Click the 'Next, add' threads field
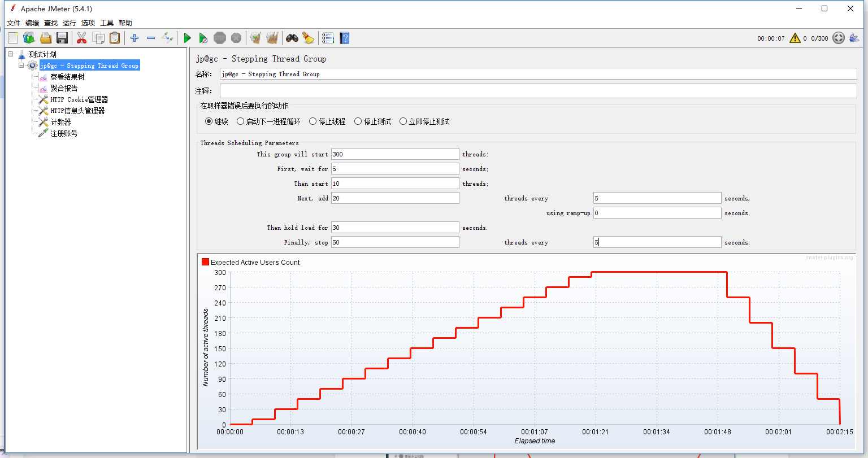Screen dimensions: 868x458 coord(395,198)
